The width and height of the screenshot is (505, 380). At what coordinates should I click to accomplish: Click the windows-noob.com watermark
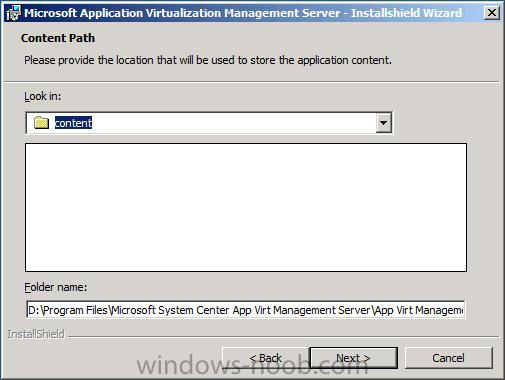click(252, 365)
